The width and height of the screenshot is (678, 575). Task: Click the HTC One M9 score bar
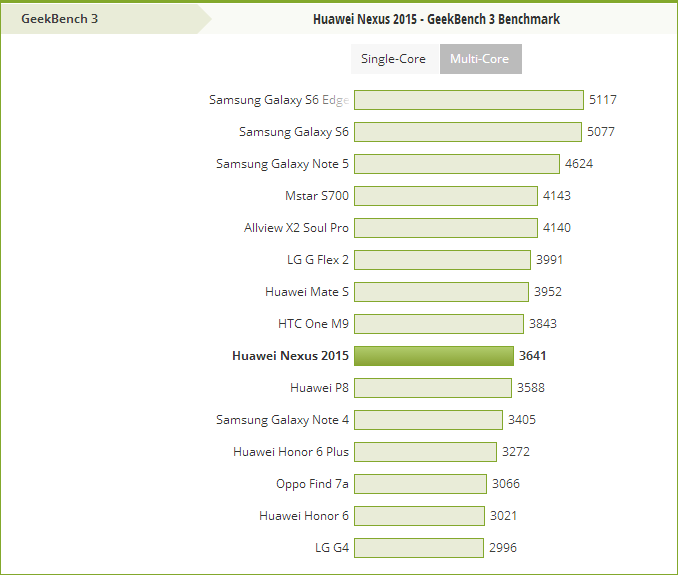(439, 324)
